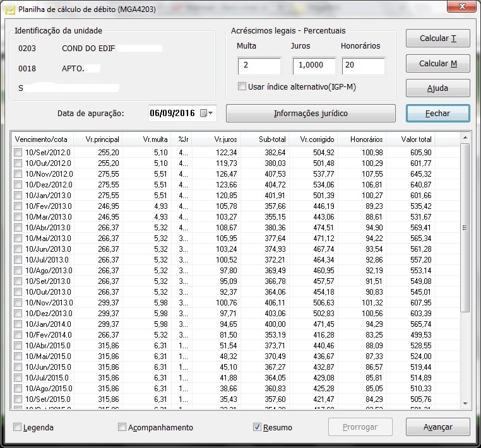481x448 pixels.
Task: Click Avançar to proceed
Action: (437, 427)
